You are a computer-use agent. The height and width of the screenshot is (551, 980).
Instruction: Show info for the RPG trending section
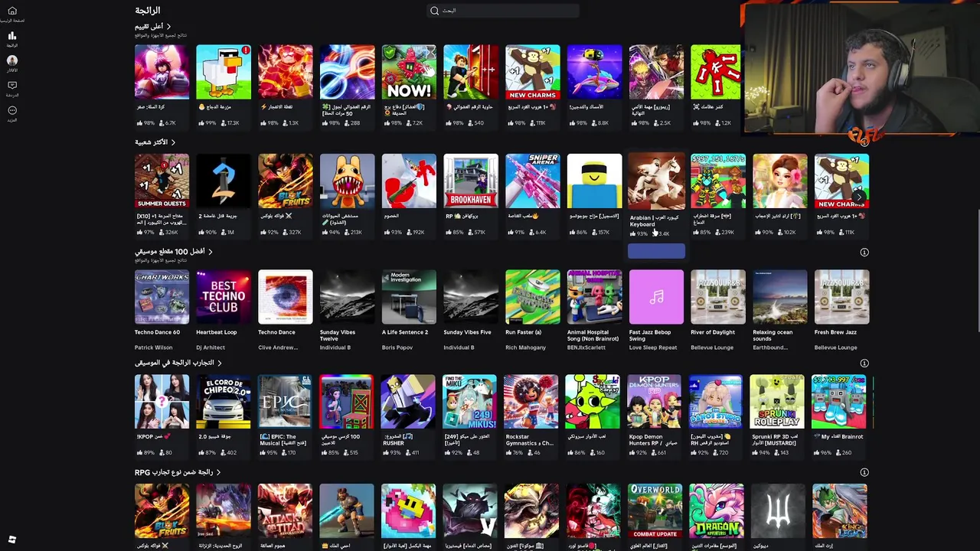pos(864,472)
